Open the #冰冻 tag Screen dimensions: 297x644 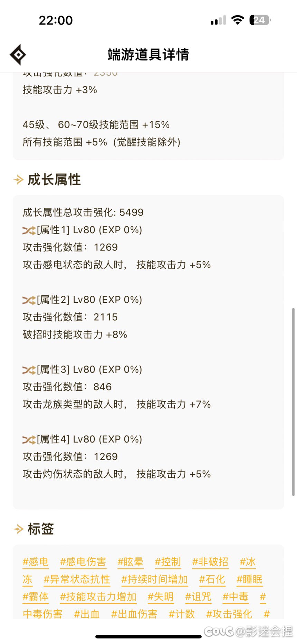tap(247, 562)
